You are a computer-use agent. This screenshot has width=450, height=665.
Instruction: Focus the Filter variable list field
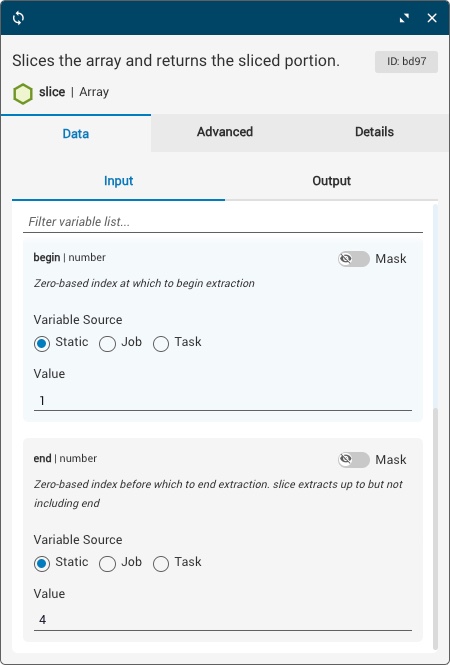tap(223, 222)
